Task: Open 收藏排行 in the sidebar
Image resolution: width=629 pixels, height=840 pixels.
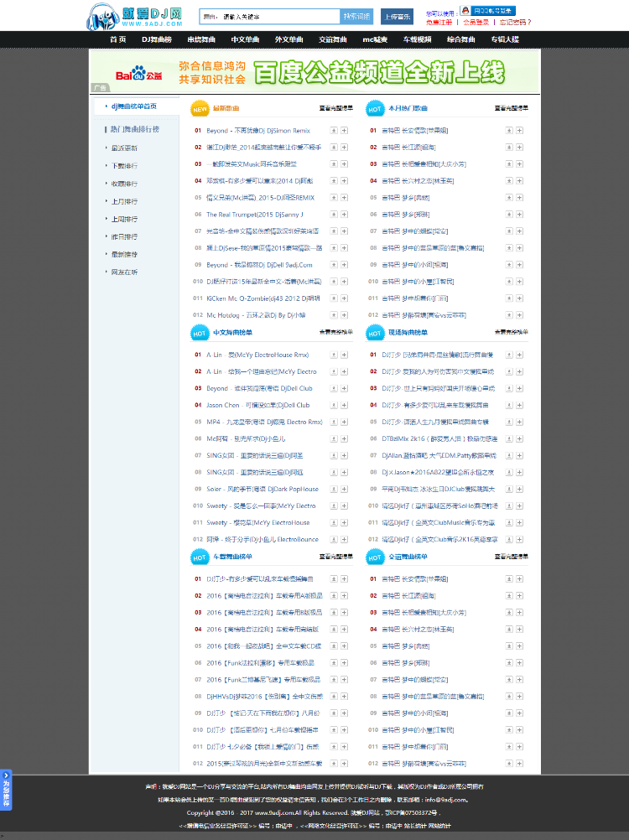Action: 124,184
